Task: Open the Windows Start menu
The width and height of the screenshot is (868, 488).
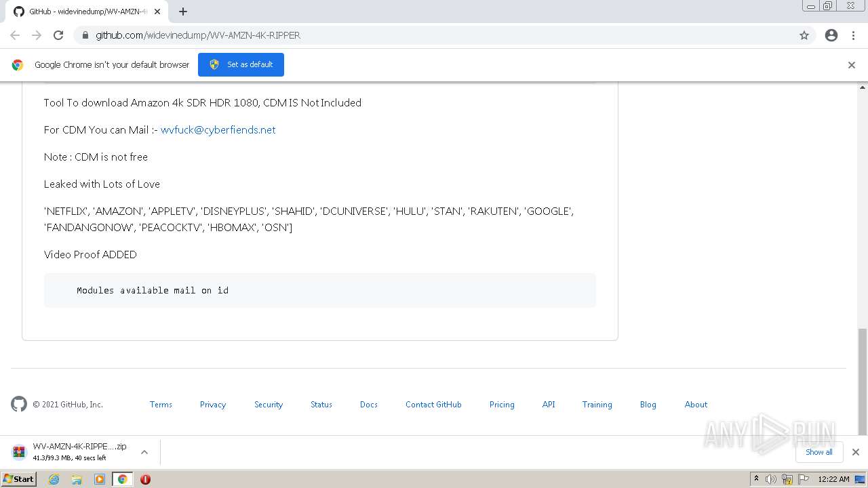Action: click(x=19, y=479)
